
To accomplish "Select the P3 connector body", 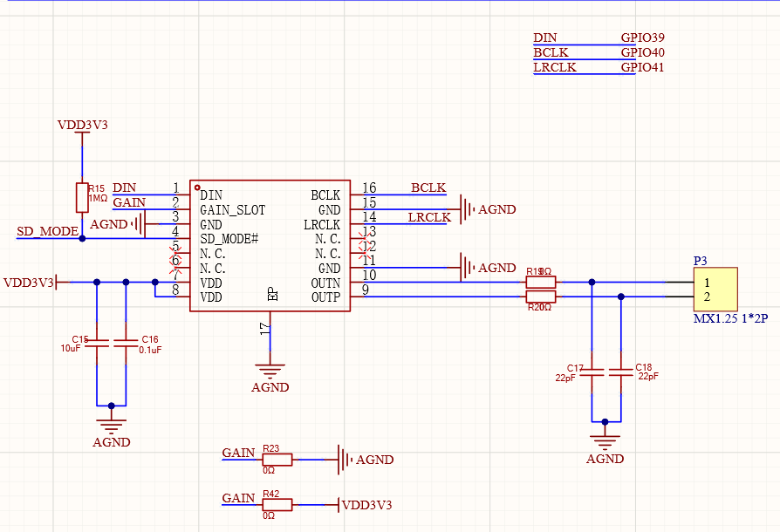I will click(x=715, y=290).
